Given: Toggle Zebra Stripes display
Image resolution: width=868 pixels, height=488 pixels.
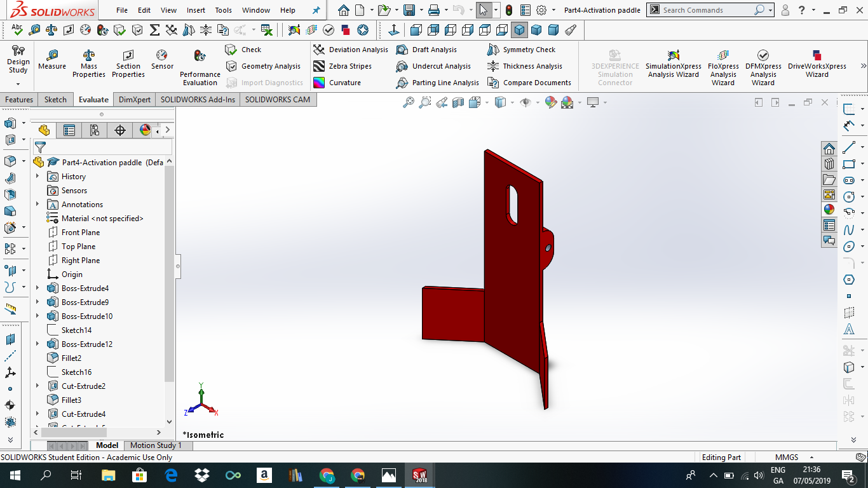Looking at the screenshot, I should [x=343, y=66].
